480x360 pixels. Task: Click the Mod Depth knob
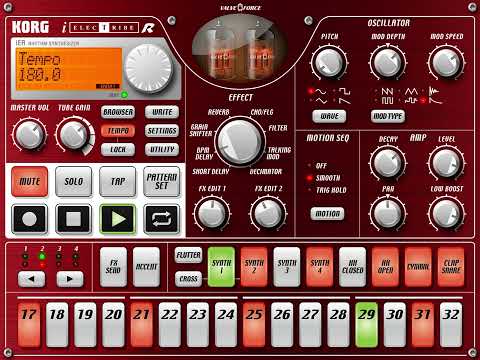[388, 62]
